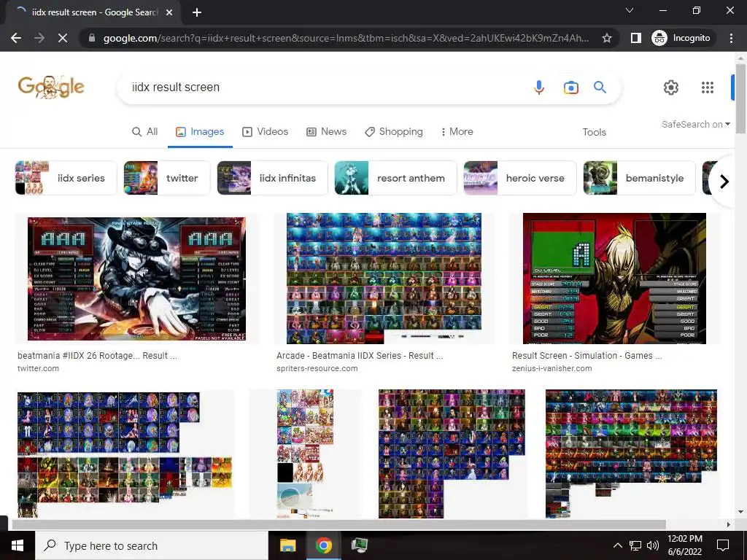Image resolution: width=747 pixels, height=560 pixels.
Task: Open the monitor app on the taskbar
Action: pos(359,545)
